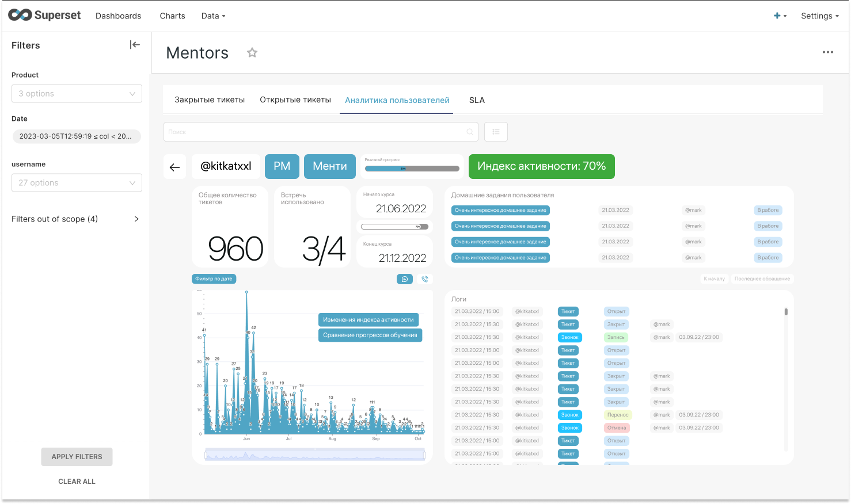
Task: Select the phone calls chart icon
Action: [x=425, y=279]
